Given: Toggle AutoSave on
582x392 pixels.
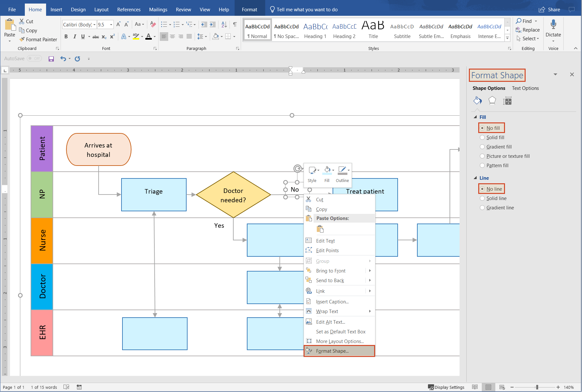Looking at the screenshot, I should (34, 58).
